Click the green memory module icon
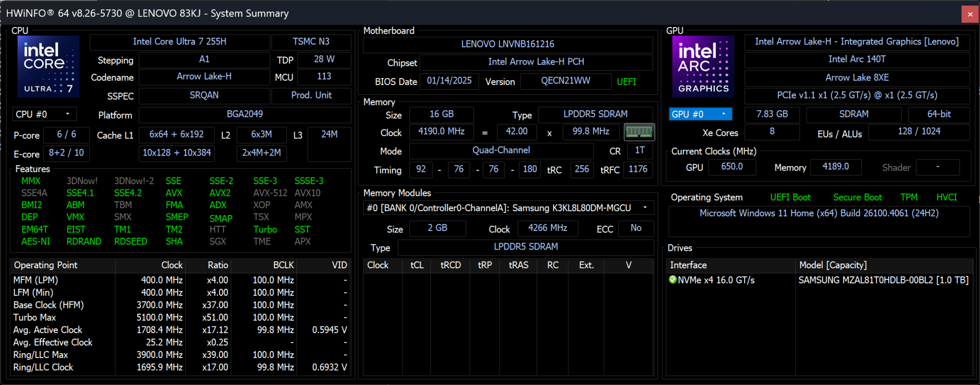The image size is (980, 385). click(x=639, y=132)
